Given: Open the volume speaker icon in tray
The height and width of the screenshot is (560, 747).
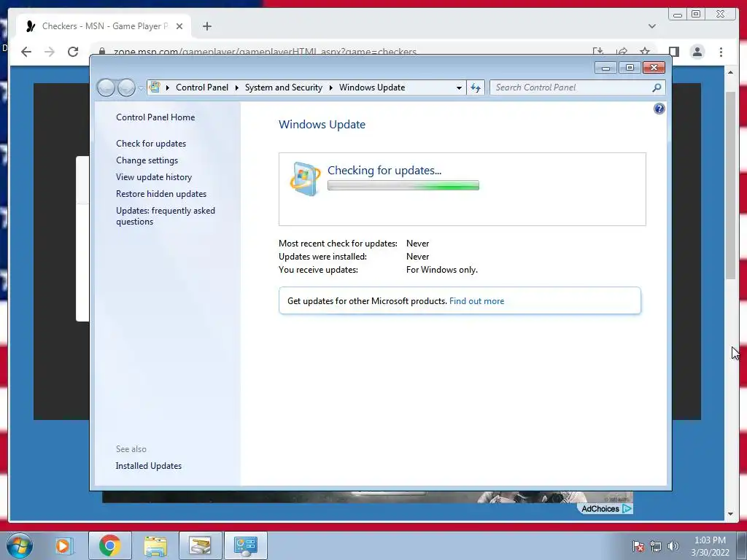Looking at the screenshot, I should point(673,546).
